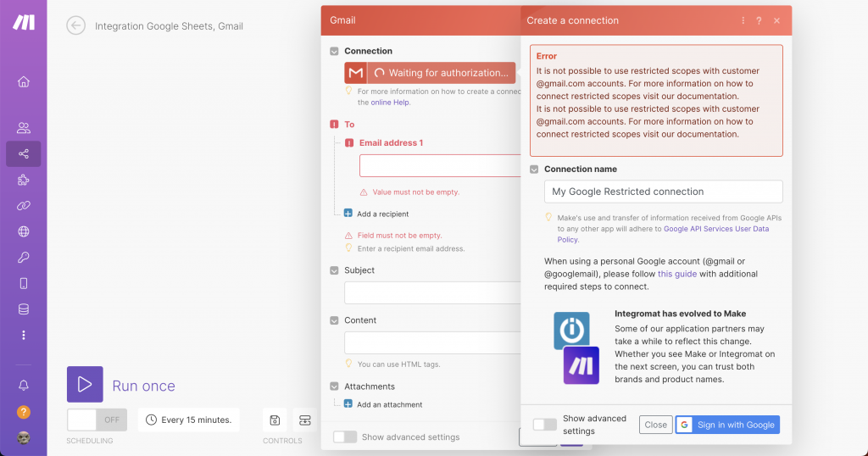Click the Gmail envelope connection icon
Image resolution: width=868 pixels, height=456 pixels.
pyautogui.click(x=355, y=73)
